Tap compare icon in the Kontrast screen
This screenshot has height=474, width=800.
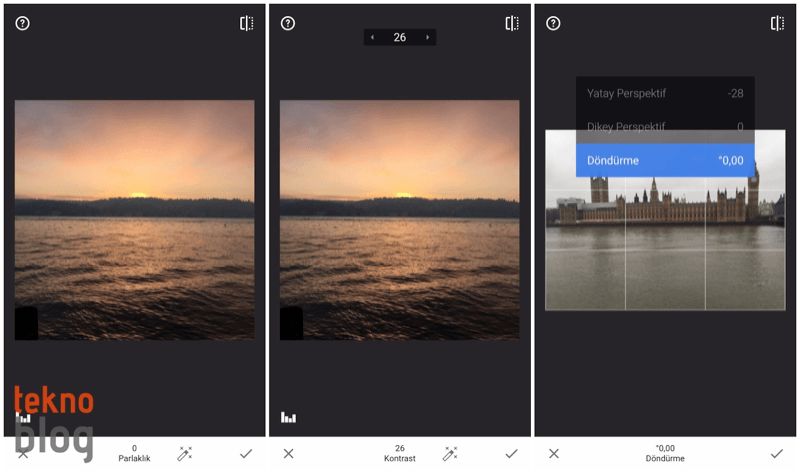[511, 23]
